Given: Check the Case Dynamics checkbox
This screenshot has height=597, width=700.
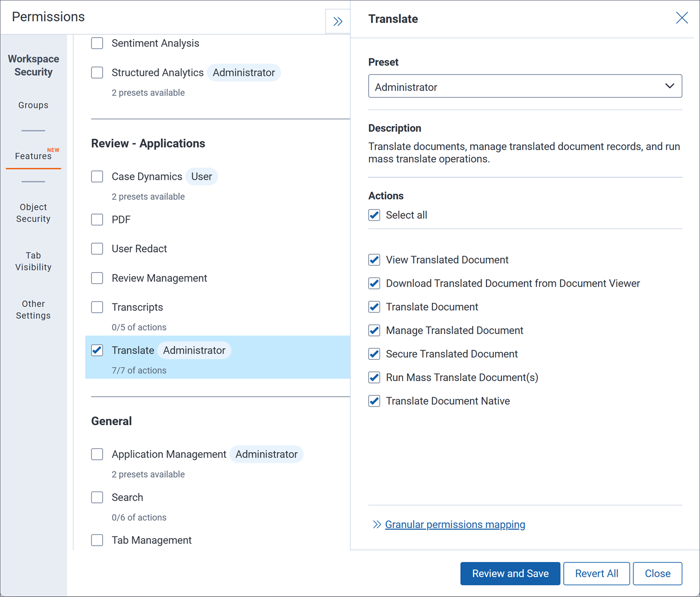Looking at the screenshot, I should (97, 176).
